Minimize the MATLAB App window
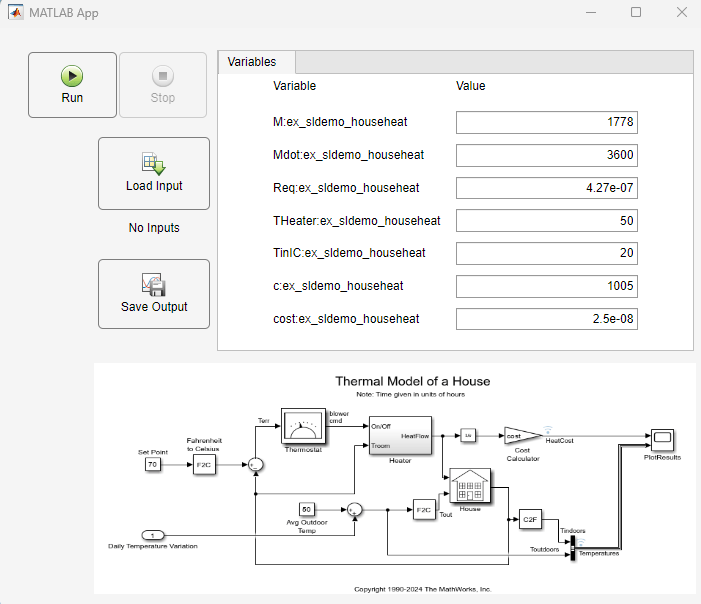 tap(591, 12)
